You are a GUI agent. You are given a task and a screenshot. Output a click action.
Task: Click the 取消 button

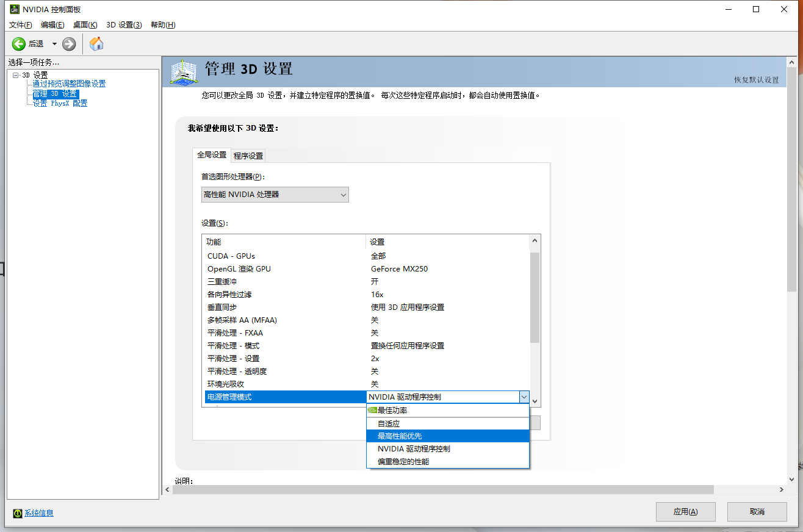757,512
